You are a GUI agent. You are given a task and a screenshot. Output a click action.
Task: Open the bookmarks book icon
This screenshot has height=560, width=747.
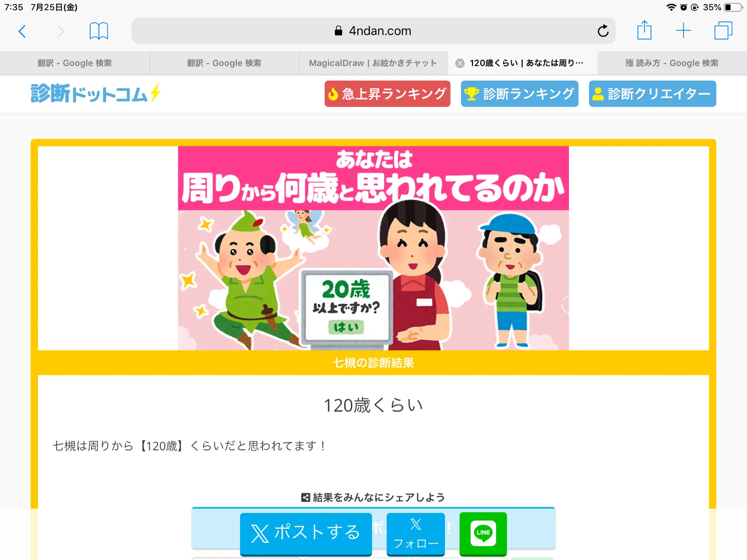[99, 31]
